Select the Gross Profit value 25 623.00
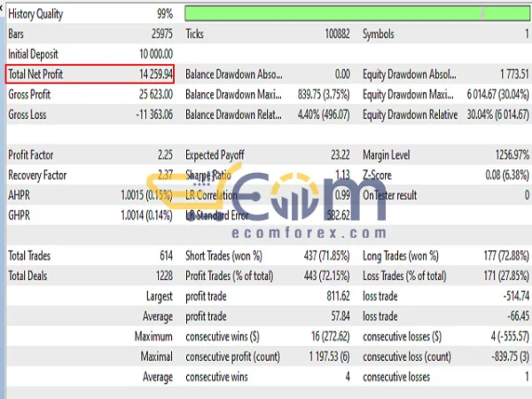Screen dimensions: 532x399 tap(148, 95)
